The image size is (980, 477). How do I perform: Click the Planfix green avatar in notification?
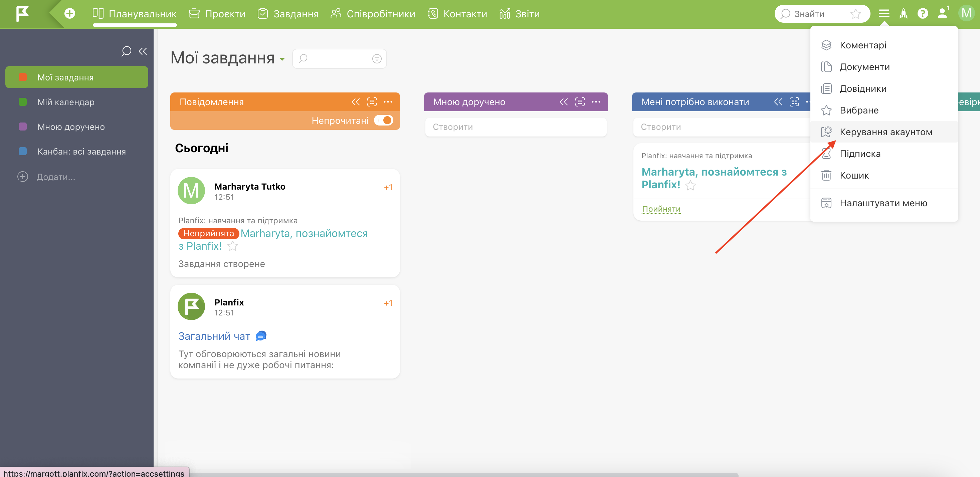pos(191,306)
